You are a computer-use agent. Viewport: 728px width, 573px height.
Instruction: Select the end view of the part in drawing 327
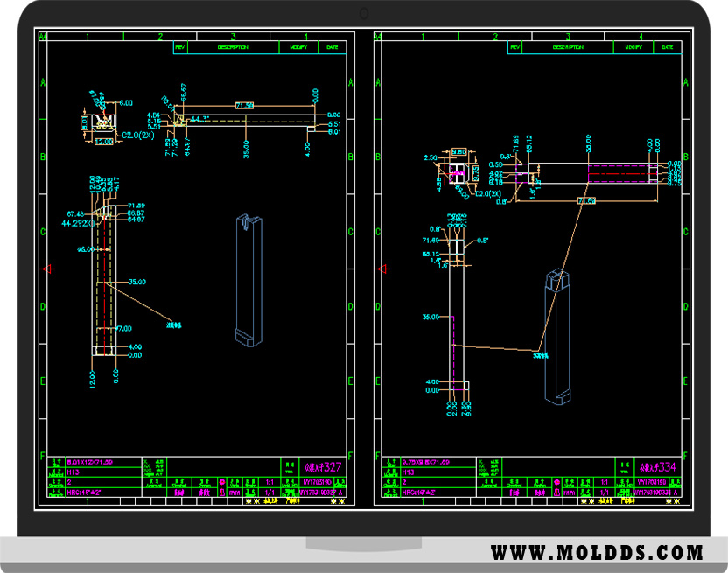point(103,122)
